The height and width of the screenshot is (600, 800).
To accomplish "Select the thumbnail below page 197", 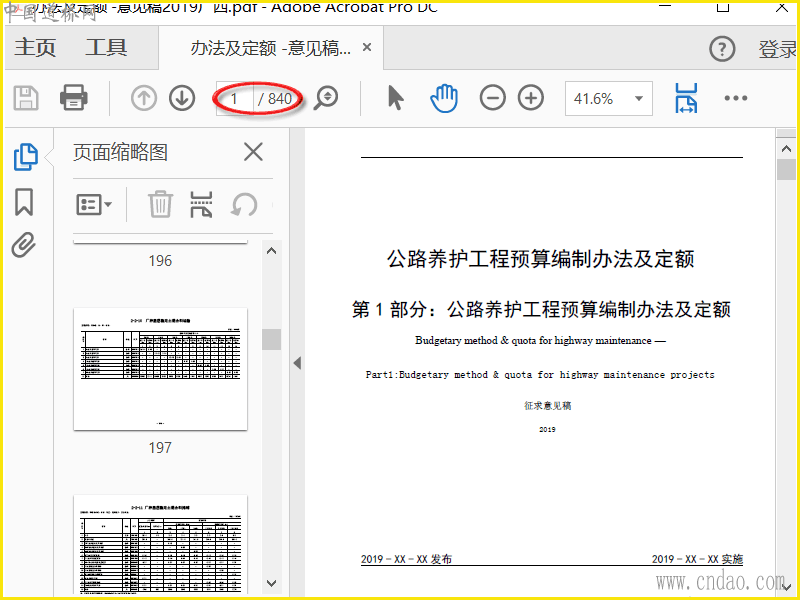I will pos(160,544).
